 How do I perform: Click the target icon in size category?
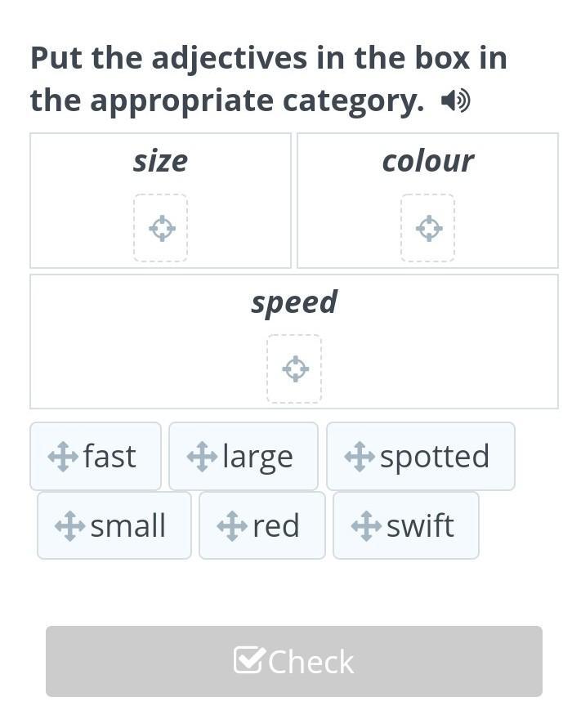tap(161, 228)
